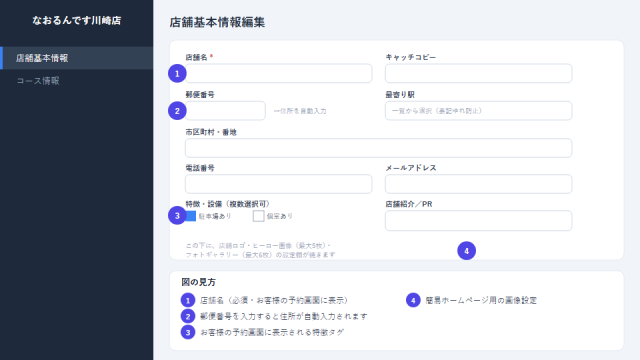Enable the 個室あり checkbox

click(258, 216)
